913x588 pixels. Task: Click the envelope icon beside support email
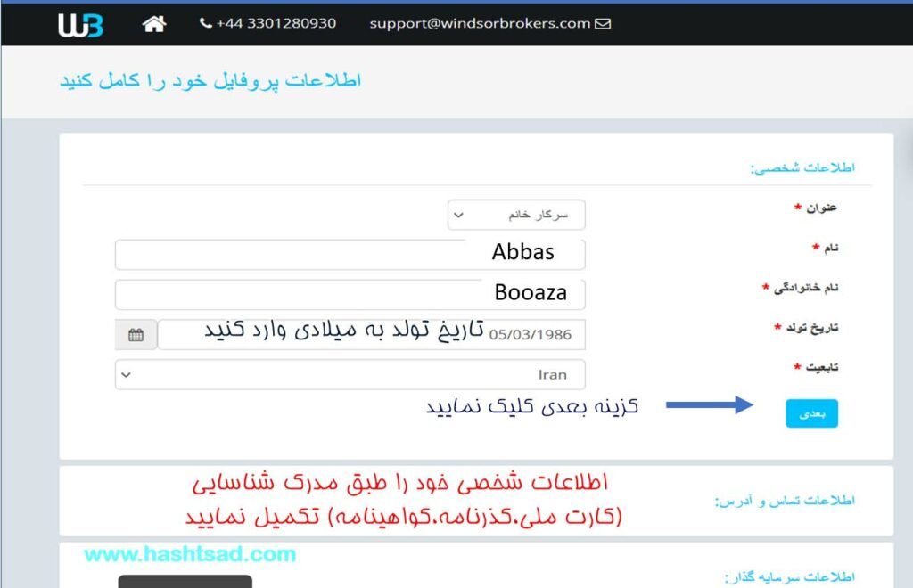[603, 24]
